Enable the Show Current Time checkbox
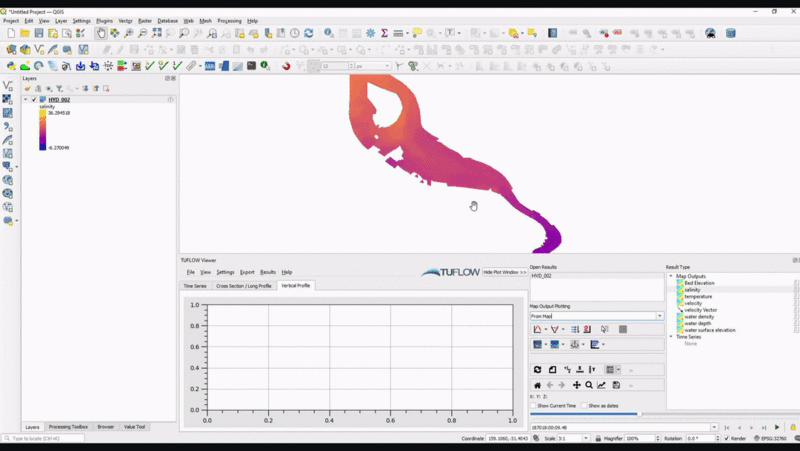Screen dimensions: 800x451 [x=533, y=406]
